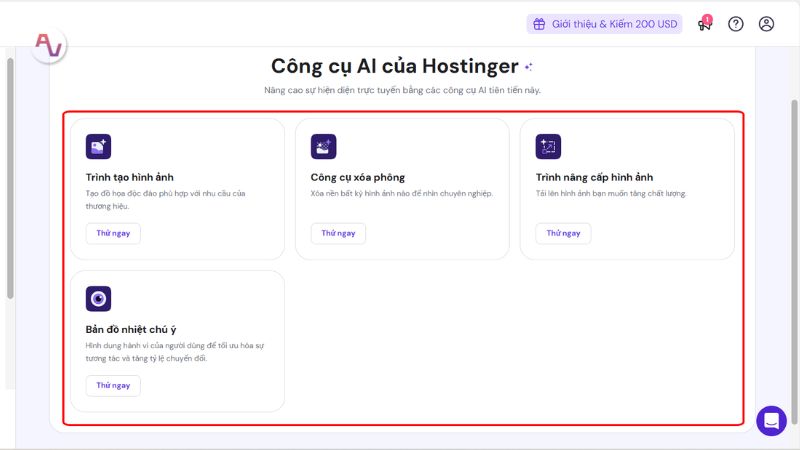Open the live chat bubble icon
Viewport: 800px width, 450px height.
771,421
